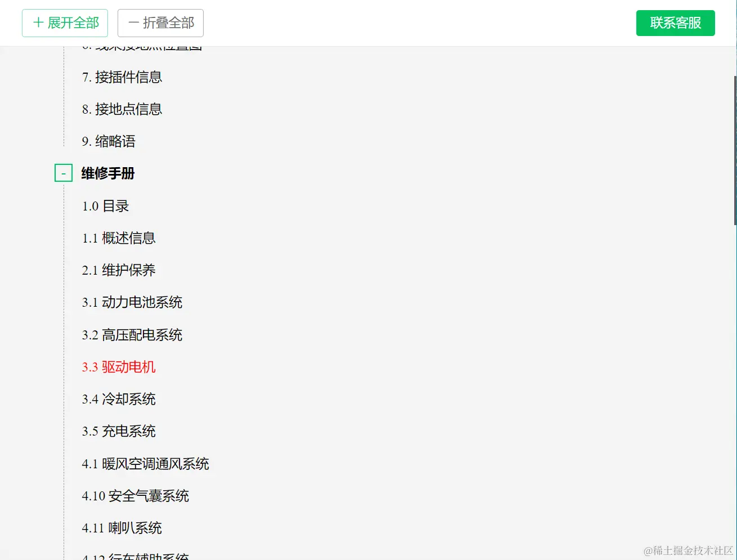Click the plus icon on 展开全部 button
The image size is (737, 560).
click(38, 23)
